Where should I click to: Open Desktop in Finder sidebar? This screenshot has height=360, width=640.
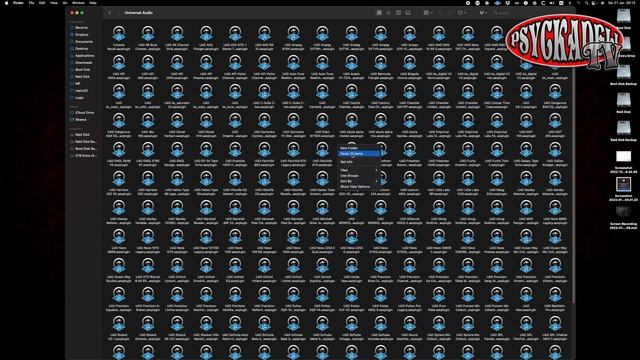tap(81, 49)
